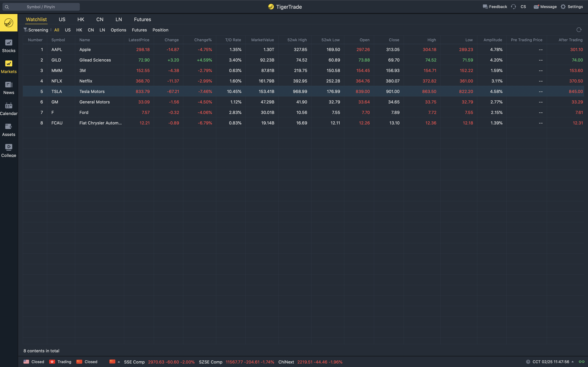Select the Position filter tab

coord(160,30)
